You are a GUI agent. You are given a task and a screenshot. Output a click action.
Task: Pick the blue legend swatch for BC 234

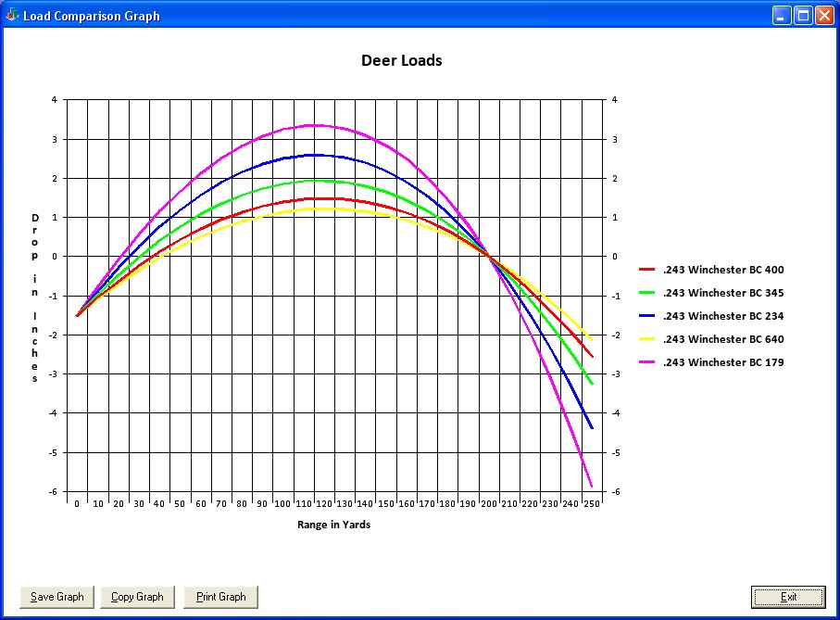(646, 316)
